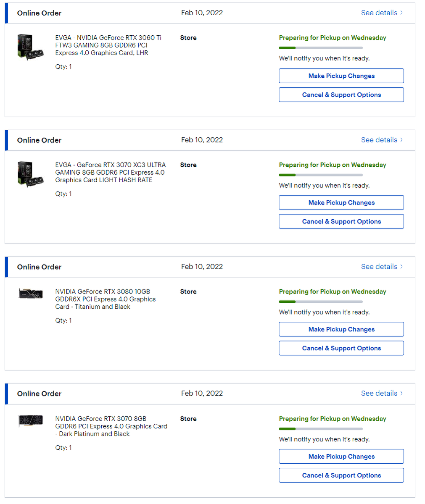
Task: Click the Store label in the RTX 3080 order
Action: click(188, 291)
